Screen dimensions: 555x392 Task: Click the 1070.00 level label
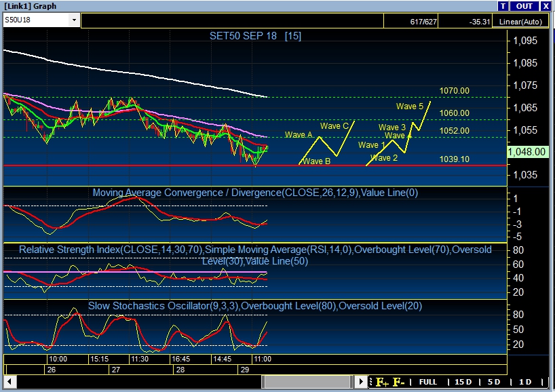tap(454, 91)
